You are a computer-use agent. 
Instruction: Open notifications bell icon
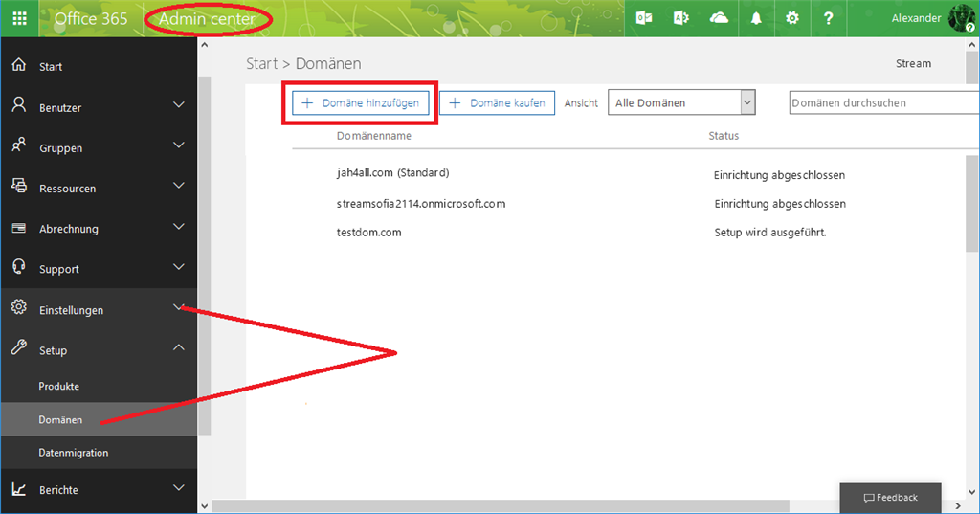756,18
